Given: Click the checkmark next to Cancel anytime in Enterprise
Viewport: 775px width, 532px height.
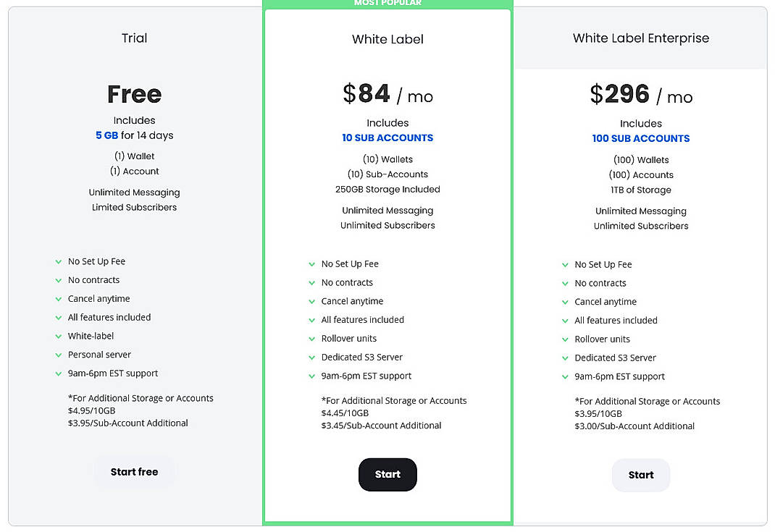Looking at the screenshot, I should click(x=566, y=301).
